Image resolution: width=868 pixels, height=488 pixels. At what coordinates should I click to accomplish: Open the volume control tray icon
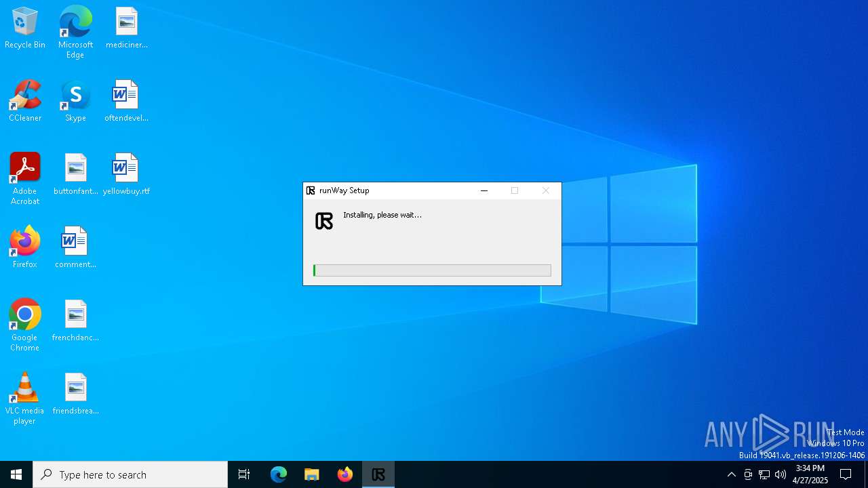click(x=781, y=474)
